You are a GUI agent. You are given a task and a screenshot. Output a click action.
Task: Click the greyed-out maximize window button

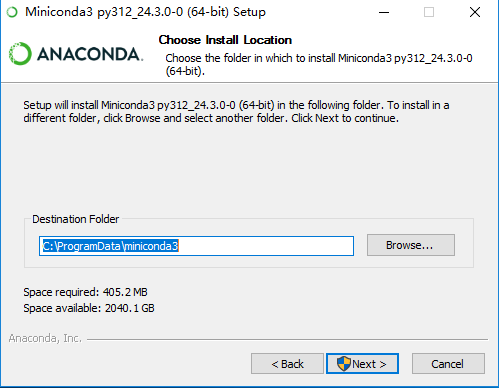click(x=429, y=12)
